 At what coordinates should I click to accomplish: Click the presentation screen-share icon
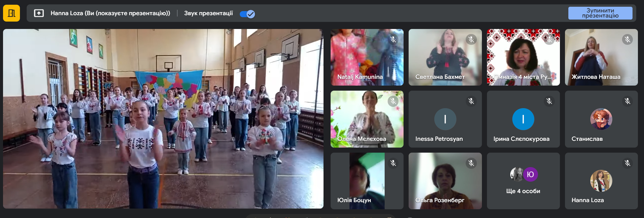(39, 13)
